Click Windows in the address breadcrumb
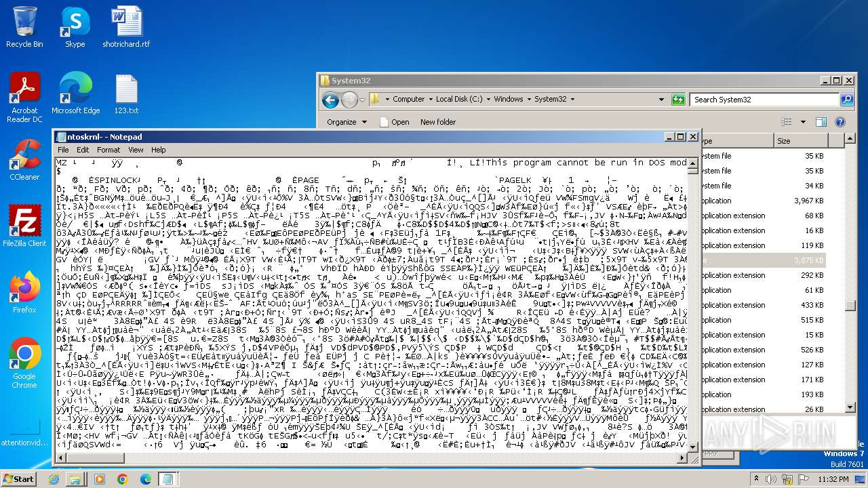The height and width of the screenshot is (488, 868). click(508, 99)
